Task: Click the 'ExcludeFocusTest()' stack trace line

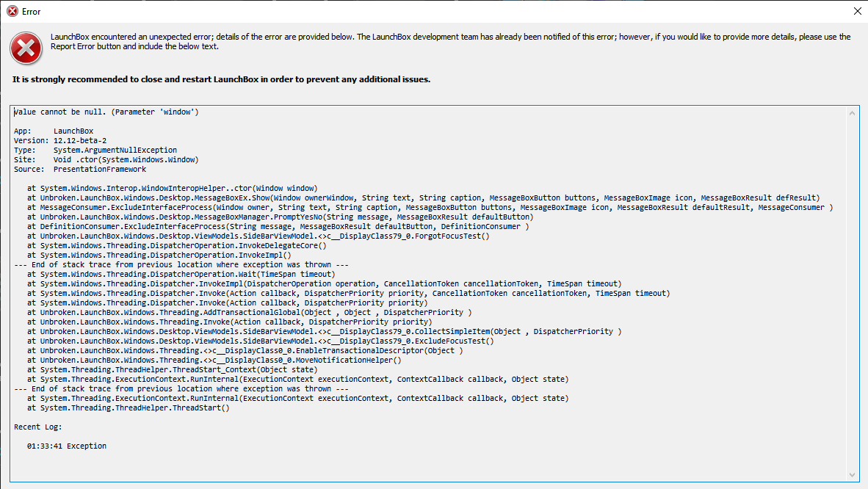Action: [x=261, y=341]
